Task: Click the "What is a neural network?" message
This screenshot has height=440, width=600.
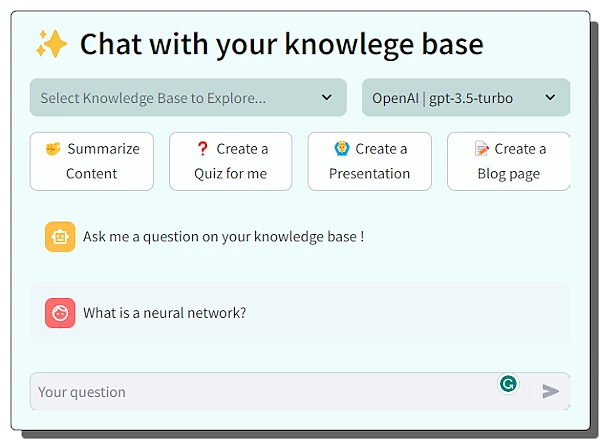Action: tap(165, 313)
